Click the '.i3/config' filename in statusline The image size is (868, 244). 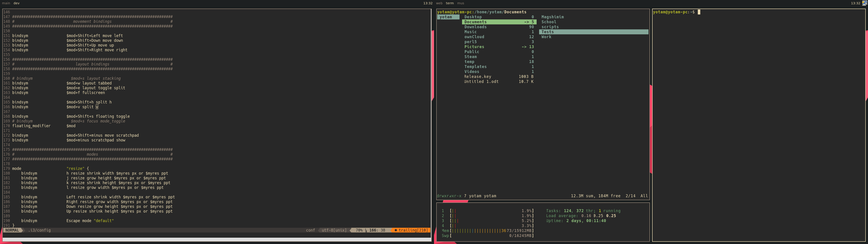pyautogui.click(x=39, y=230)
